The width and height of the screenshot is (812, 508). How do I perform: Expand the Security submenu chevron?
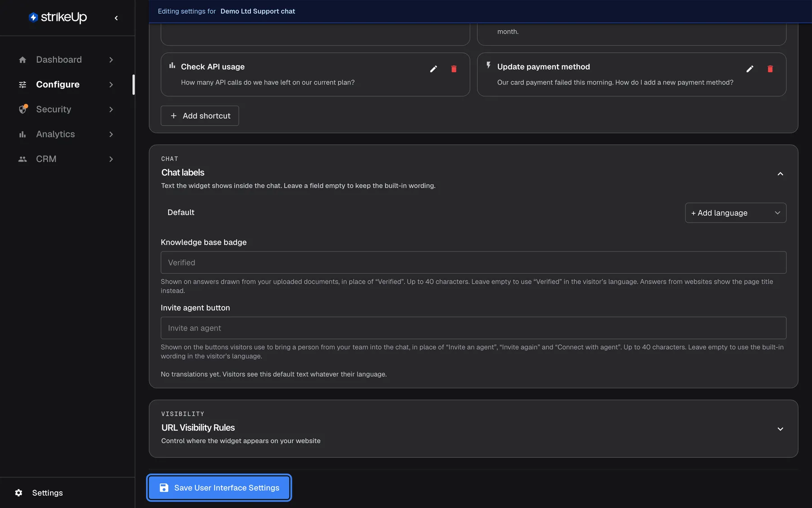coord(111,109)
